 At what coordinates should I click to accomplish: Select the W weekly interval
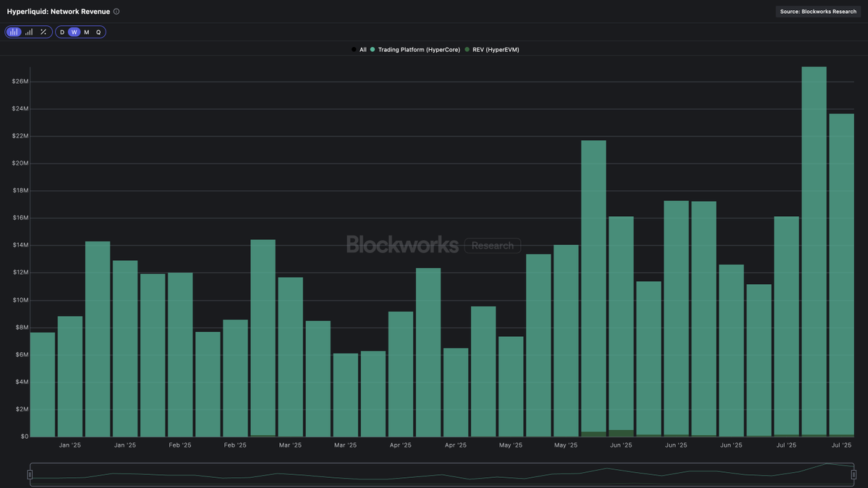click(x=75, y=32)
